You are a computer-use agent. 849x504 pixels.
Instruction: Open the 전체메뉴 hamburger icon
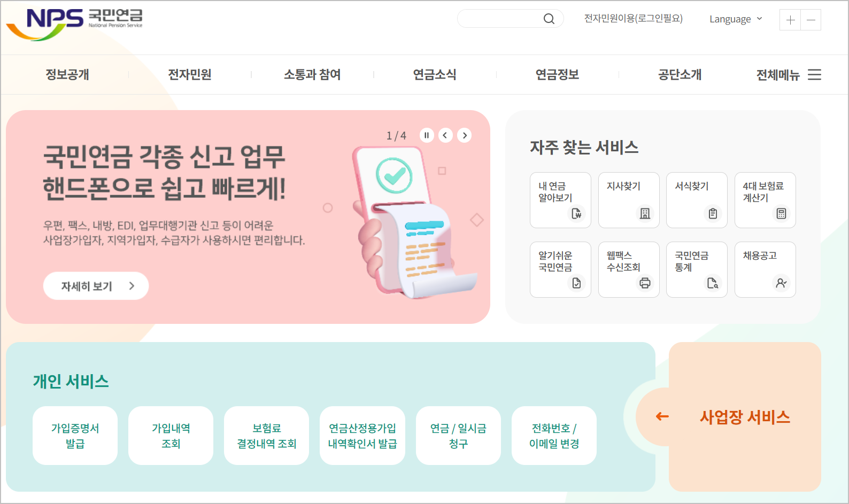tap(814, 75)
